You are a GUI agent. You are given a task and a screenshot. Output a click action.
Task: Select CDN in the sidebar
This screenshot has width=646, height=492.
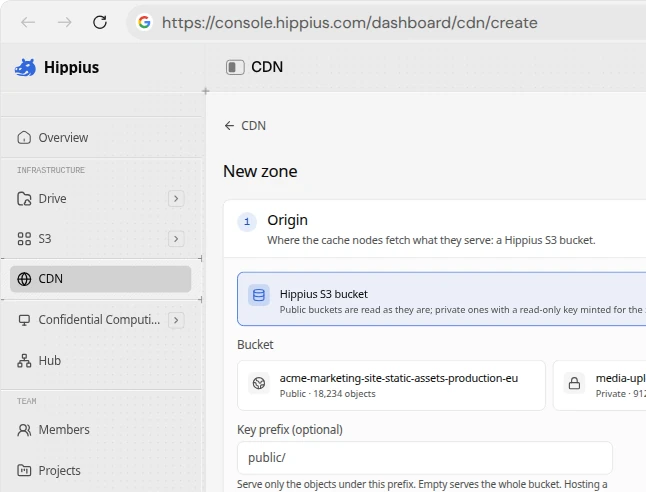101,279
